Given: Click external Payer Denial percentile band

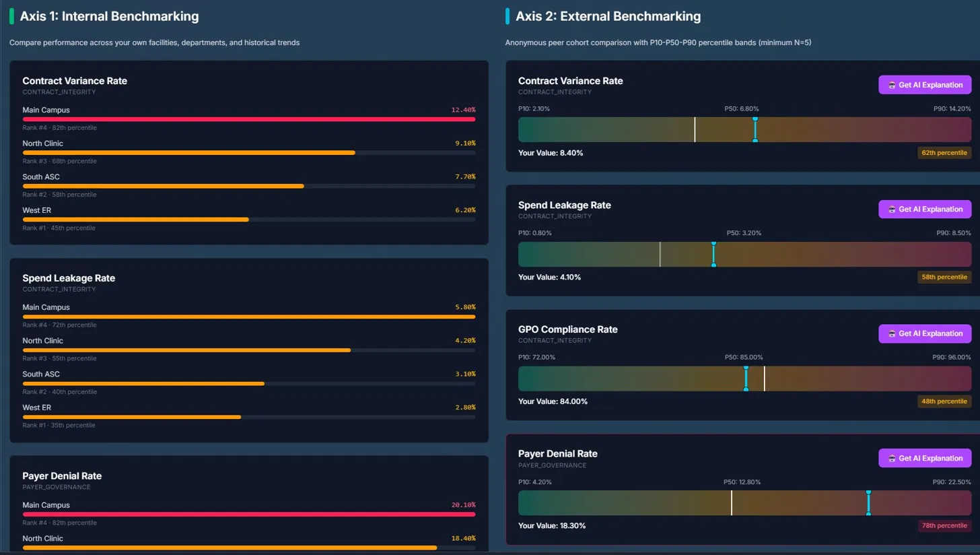Looking at the screenshot, I should [x=744, y=502].
